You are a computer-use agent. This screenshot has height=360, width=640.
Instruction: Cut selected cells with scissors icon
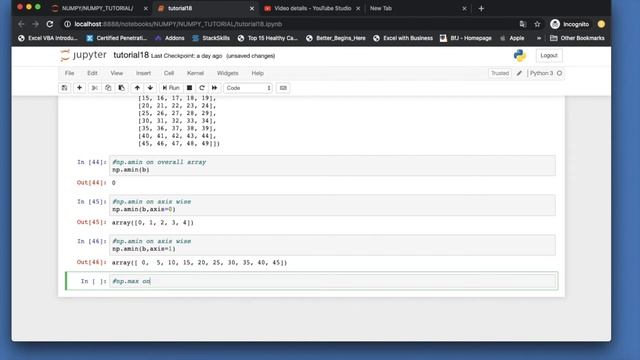click(95, 88)
